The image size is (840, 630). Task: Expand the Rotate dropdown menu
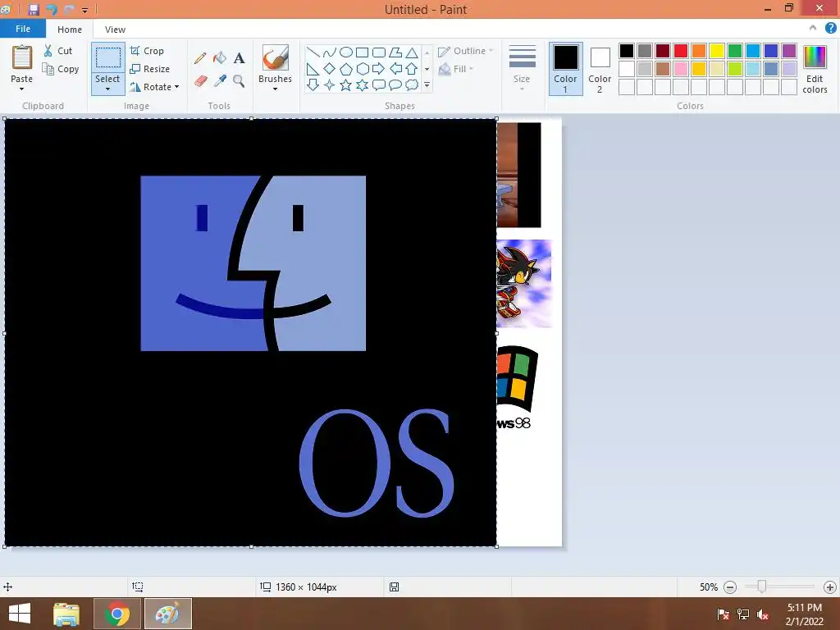177,87
